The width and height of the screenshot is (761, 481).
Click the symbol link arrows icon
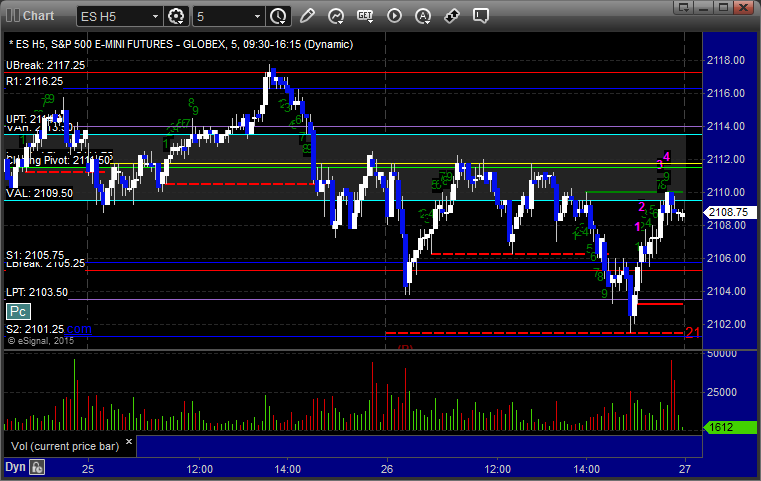pyautogui.click(x=452, y=16)
